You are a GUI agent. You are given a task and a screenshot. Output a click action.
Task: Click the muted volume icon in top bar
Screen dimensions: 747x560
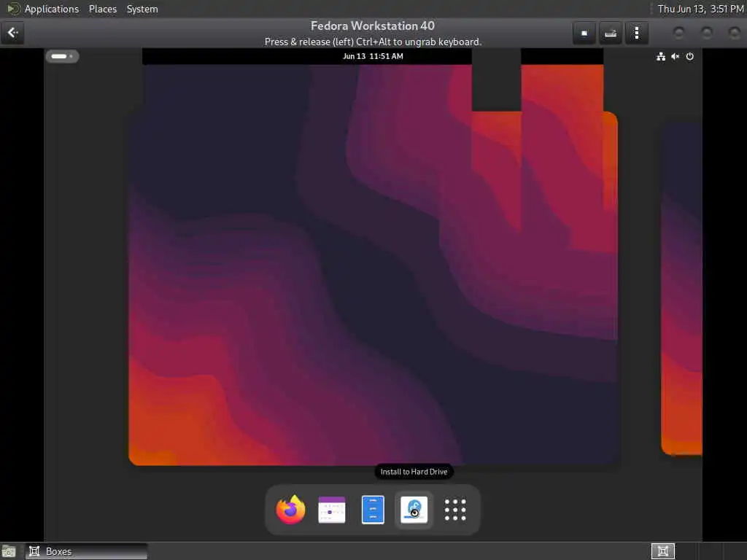tap(675, 57)
